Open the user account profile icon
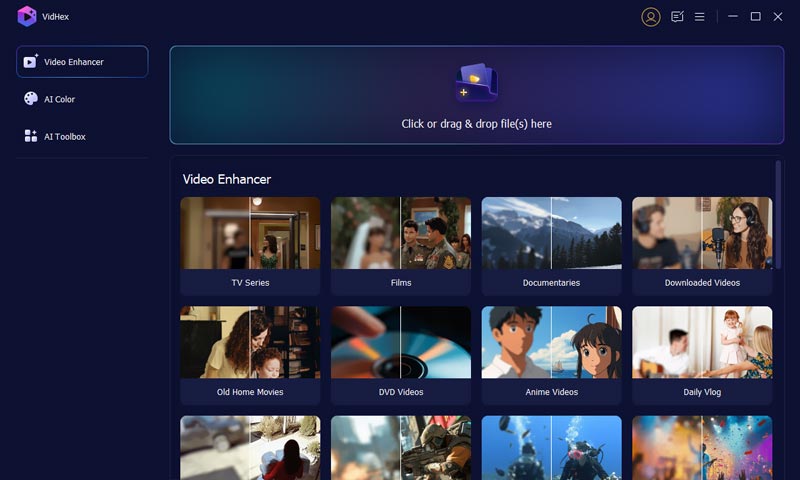 [651, 17]
